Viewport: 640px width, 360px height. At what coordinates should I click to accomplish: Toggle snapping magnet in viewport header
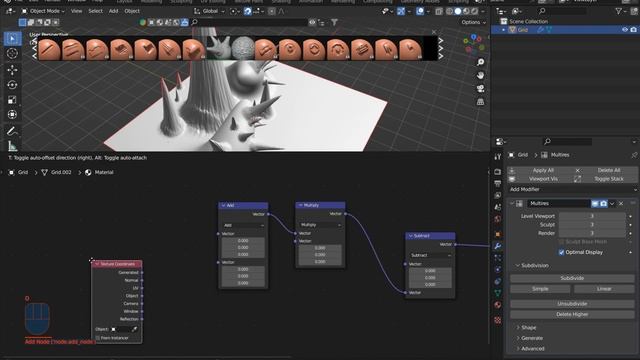(x=248, y=11)
